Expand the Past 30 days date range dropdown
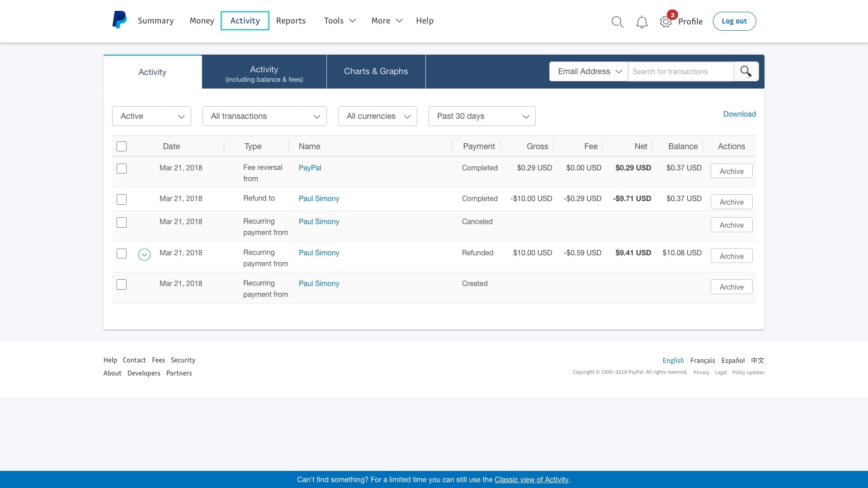 [x=481, y=116]
